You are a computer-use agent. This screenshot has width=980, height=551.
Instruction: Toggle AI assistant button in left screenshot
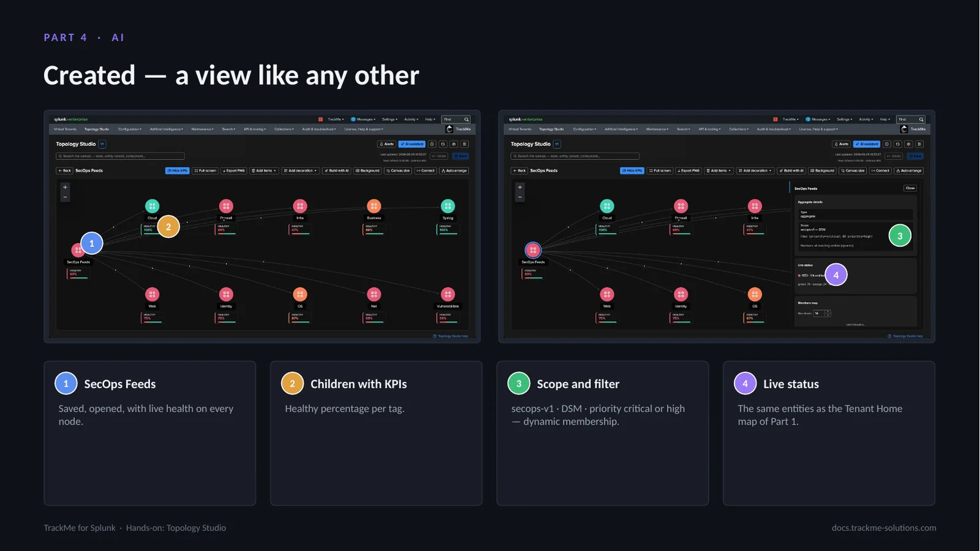pyautogui.click(x=412, y=144)
